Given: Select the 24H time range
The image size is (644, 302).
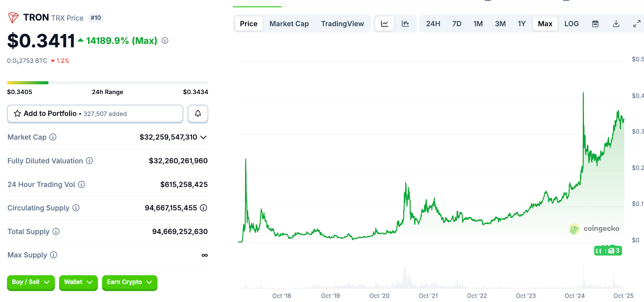Looking at the screenshot, I should coord(433,24).
